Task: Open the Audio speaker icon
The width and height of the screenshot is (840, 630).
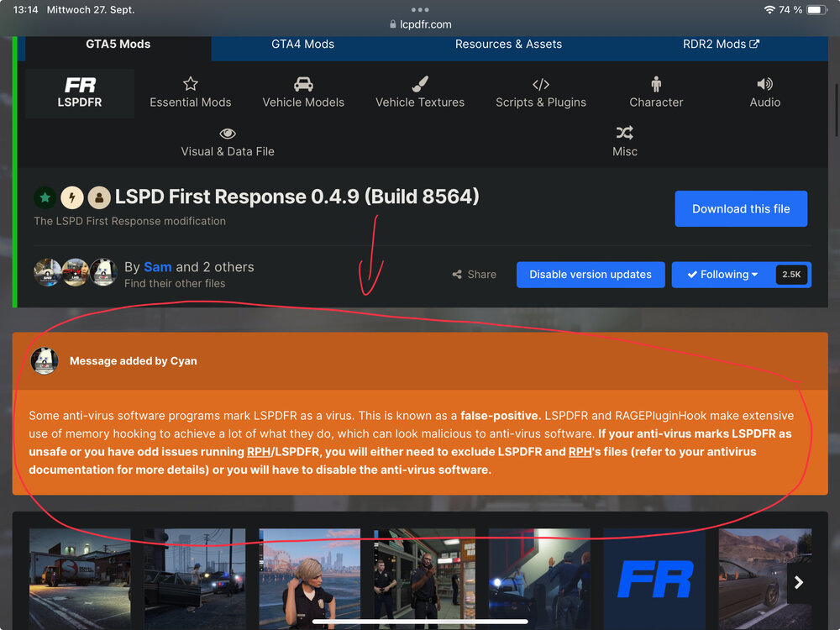Action: [764, 83]
